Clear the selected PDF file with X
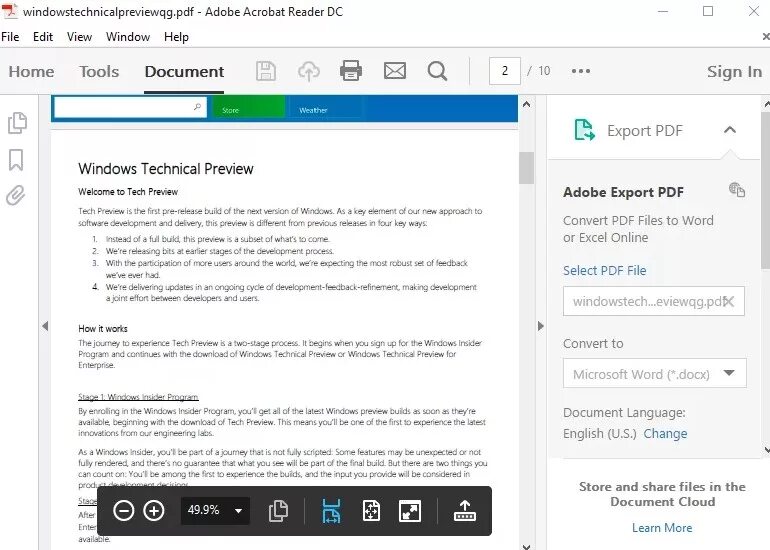770x550 pixels. point(729,301)
